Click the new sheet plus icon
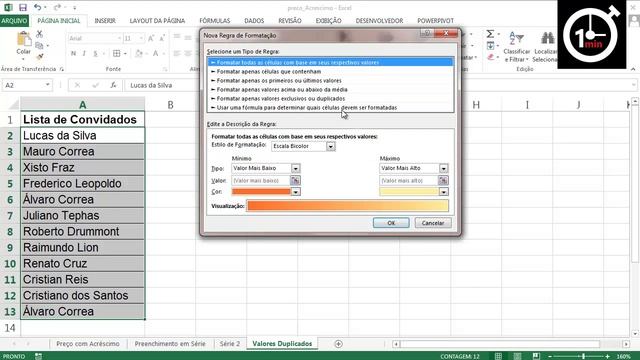 338,344
